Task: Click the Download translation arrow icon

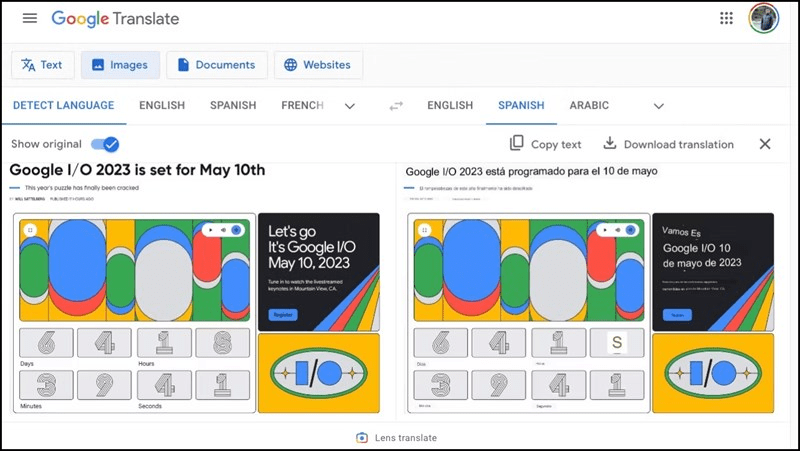Action: point(610,144)
